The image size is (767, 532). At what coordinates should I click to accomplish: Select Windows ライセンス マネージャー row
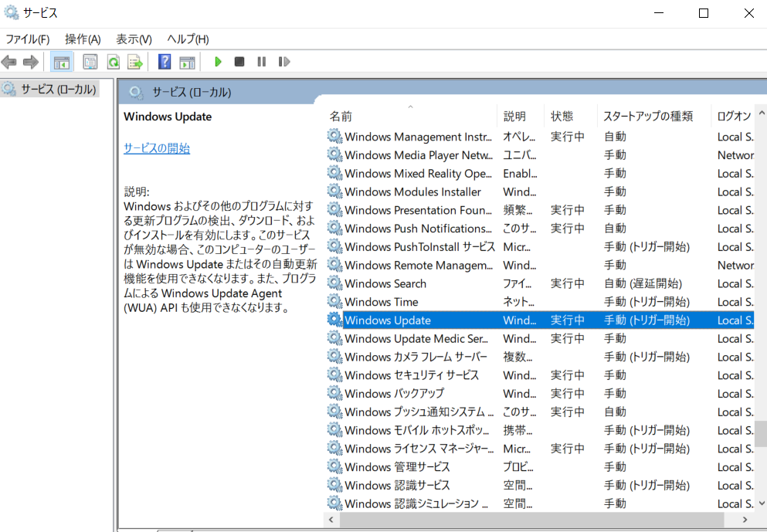pos(540,449)
